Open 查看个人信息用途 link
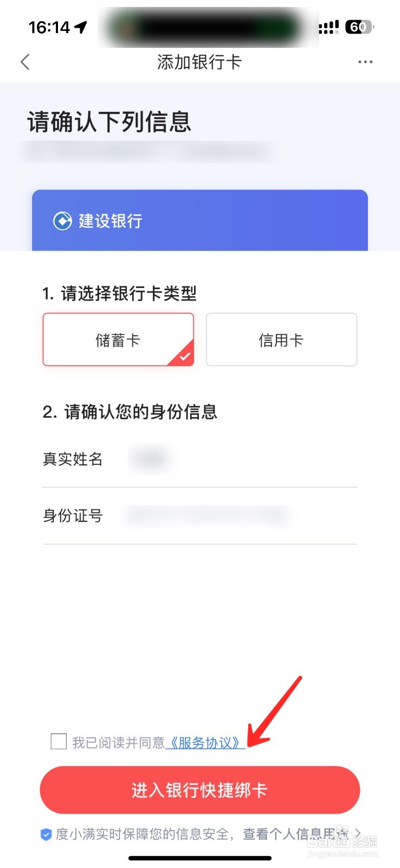The image size is (400, 868). pyautogui.click(x=295, y=834)
